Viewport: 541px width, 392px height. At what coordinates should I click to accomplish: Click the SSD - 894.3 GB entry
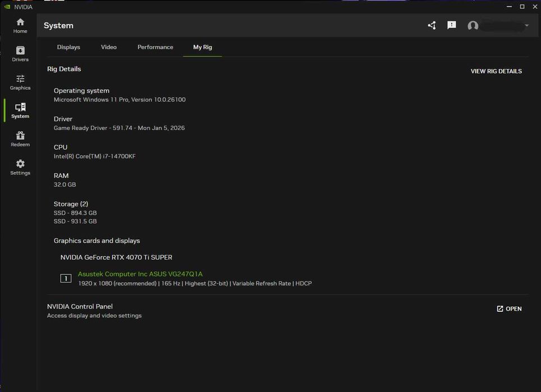pos(75,213)
